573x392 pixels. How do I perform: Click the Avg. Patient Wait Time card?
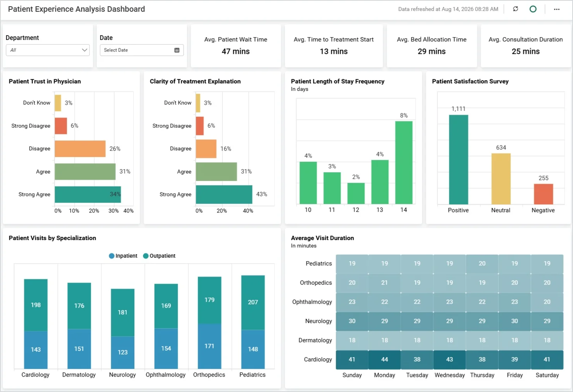click(x=236, y=46)
